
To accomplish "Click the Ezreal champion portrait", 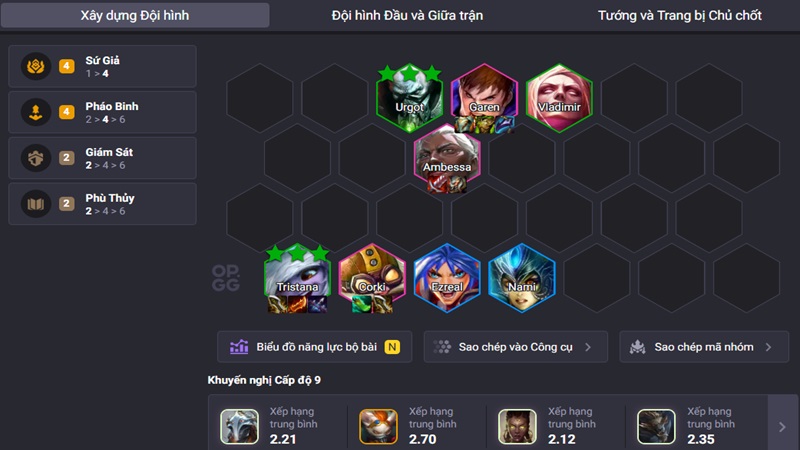I will [447, 278].
